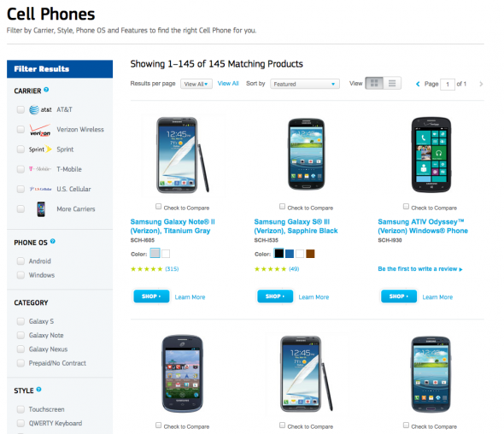The width and height of the screenshot is (504, 434).
Task: Open the Results per page dropdown
Action: point(196,84)
